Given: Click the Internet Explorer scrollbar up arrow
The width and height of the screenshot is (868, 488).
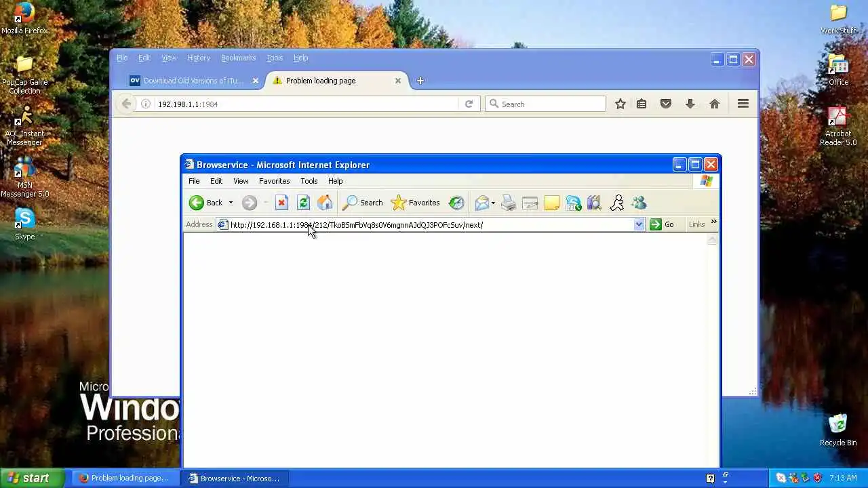Looking at the screenshot, I should 712,240.
